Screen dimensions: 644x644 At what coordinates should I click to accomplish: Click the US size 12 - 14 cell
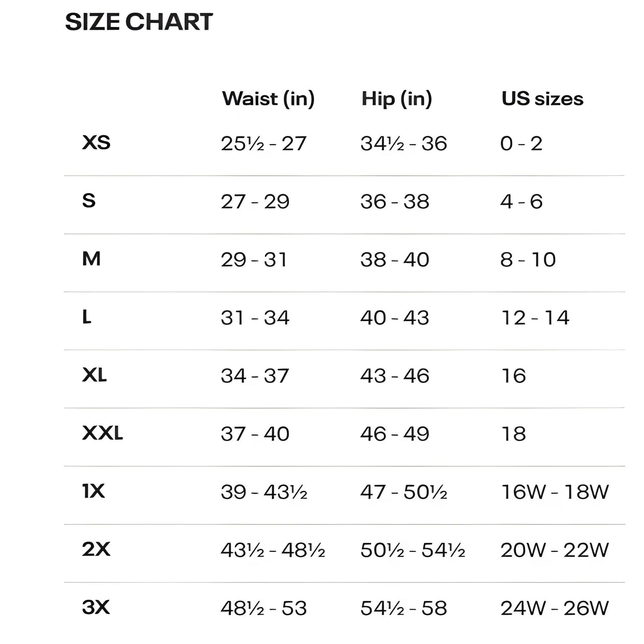535,318
